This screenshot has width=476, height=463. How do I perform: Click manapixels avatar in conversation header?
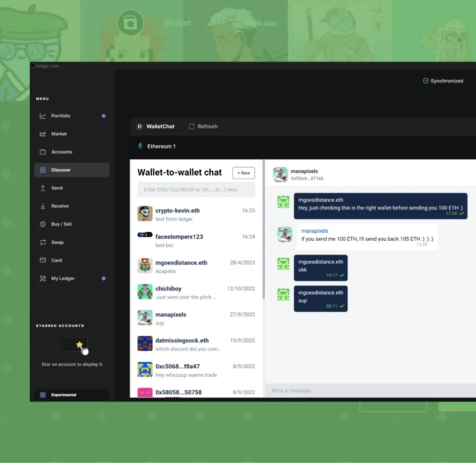click(x=280, y=174)
